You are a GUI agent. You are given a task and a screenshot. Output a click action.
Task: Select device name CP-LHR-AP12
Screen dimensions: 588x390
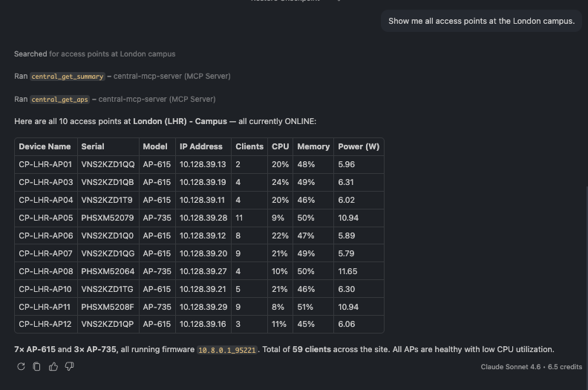[45, 324]
